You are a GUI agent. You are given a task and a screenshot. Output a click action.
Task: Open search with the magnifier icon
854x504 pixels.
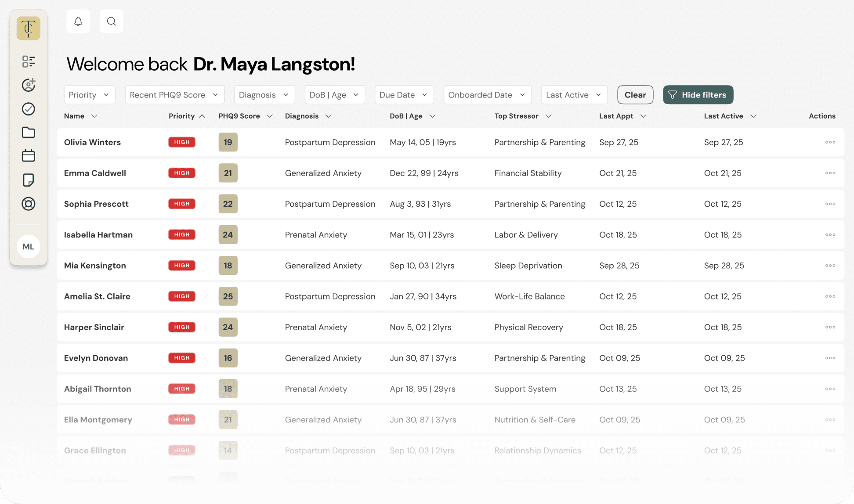pyautogui.click(x=112, y=22)
